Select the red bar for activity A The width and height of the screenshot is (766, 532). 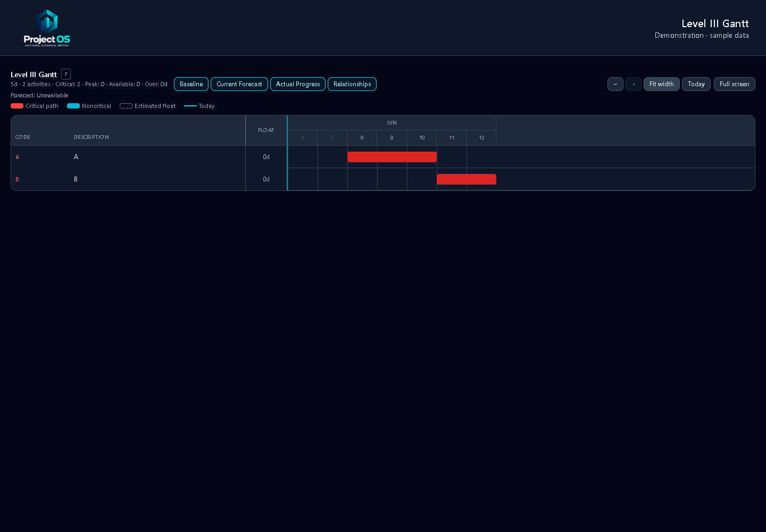392,157
